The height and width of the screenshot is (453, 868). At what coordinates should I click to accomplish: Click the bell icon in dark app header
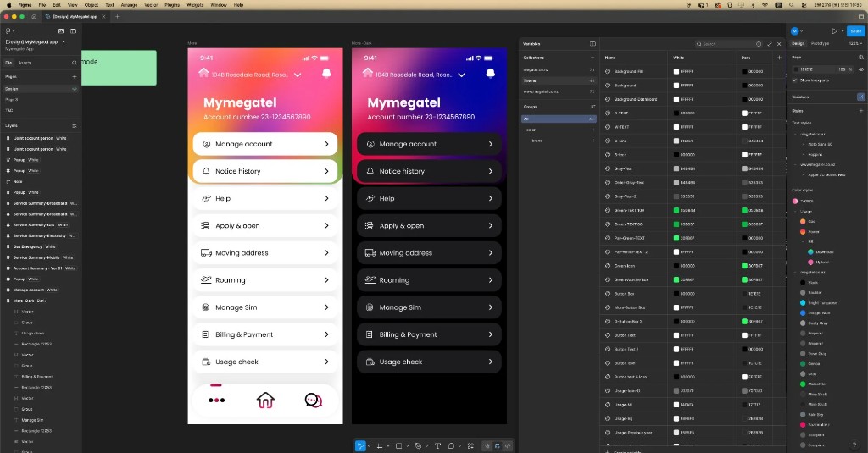(491, 73)
